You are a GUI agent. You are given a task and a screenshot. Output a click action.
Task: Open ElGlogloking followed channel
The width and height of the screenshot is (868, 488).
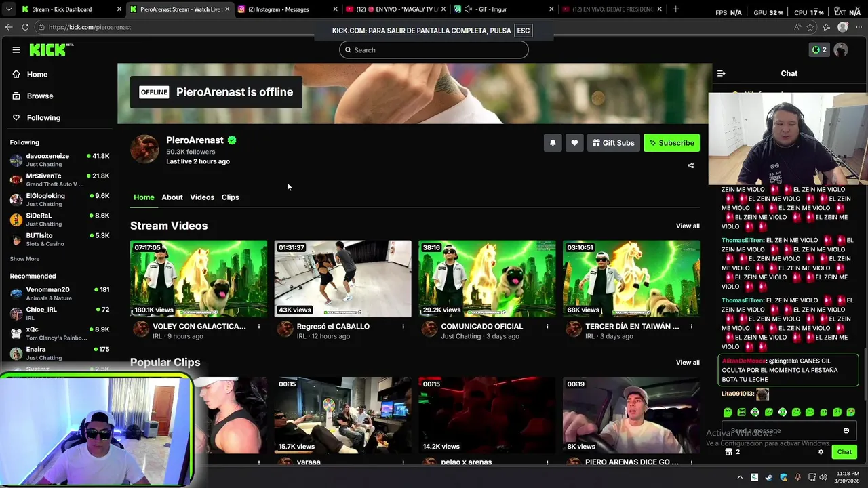point(60,199)
